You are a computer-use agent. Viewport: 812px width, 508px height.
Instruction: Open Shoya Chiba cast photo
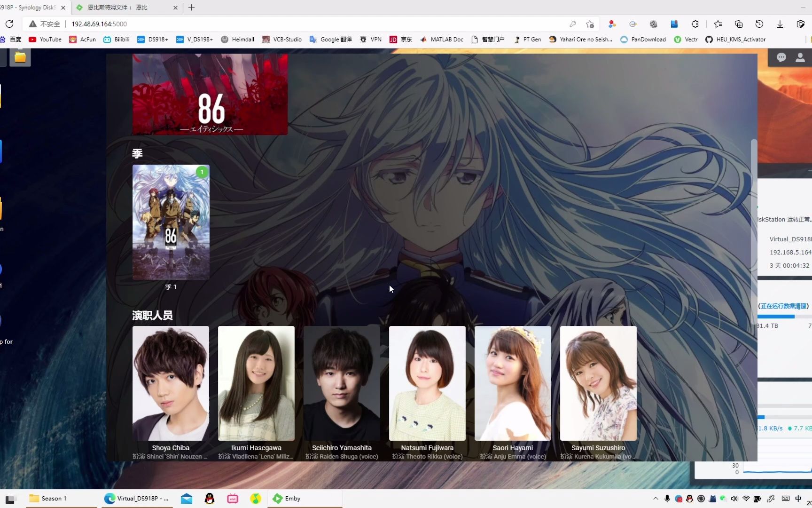point(171,383)
